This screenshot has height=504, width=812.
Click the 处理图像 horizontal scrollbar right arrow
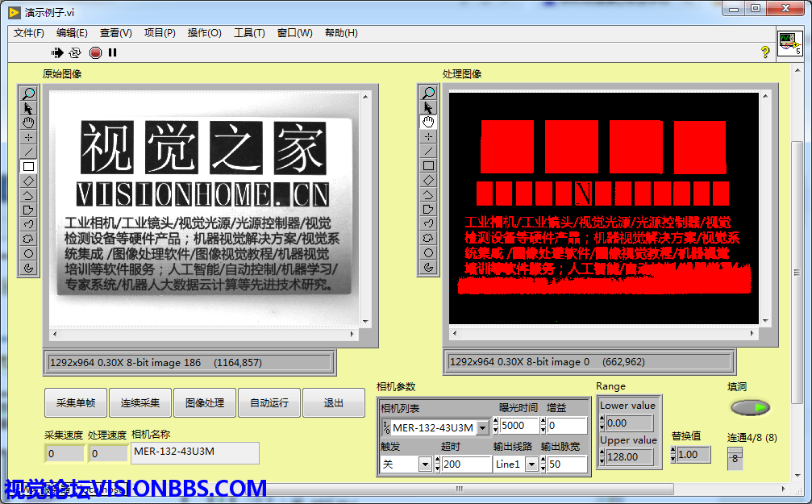[x=752, y=334]
